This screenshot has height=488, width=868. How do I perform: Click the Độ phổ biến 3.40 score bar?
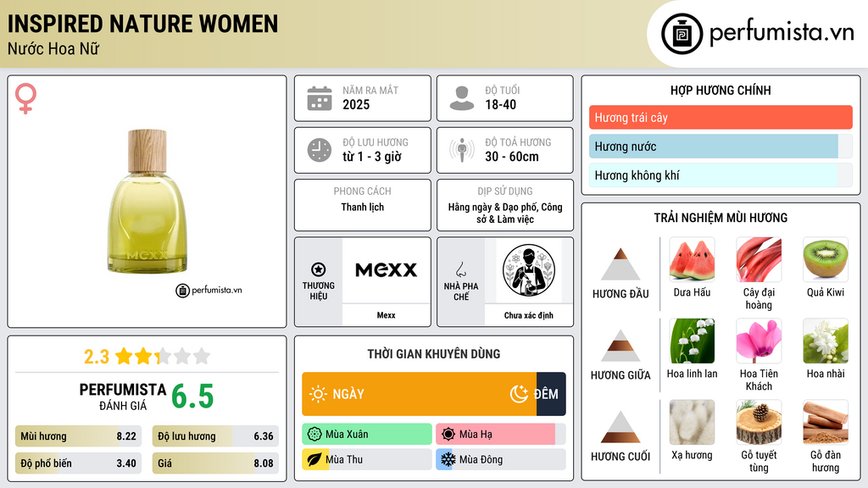coord(79,463)
